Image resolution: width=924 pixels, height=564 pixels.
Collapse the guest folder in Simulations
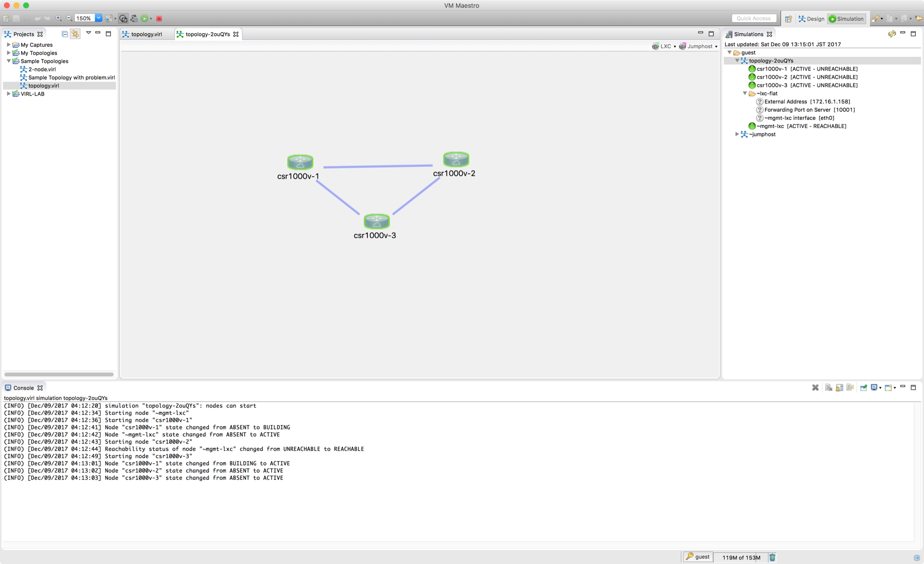[730, 53]
